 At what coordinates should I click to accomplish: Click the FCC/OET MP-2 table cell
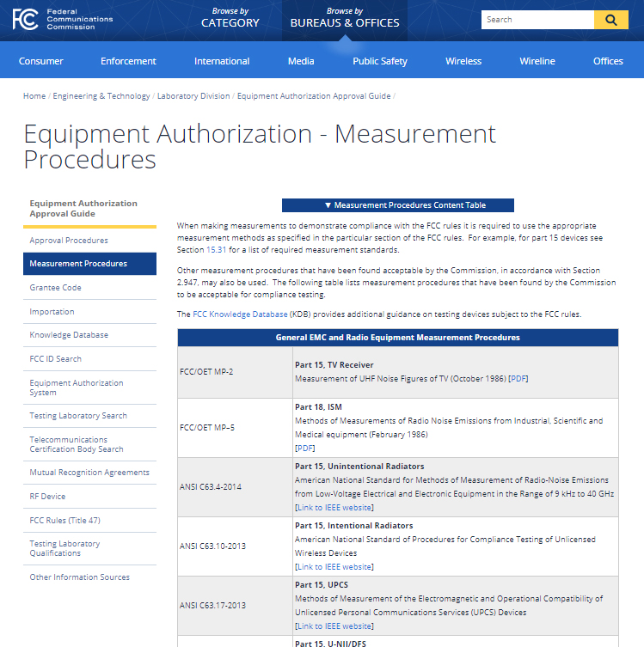tap(235, 372)
